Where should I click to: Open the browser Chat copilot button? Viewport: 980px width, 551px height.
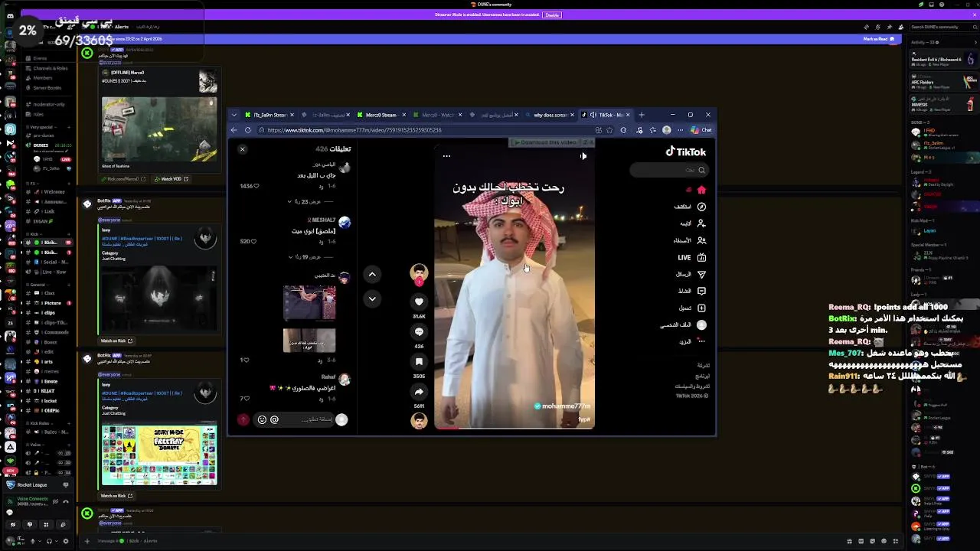click(x=701, y=130)
